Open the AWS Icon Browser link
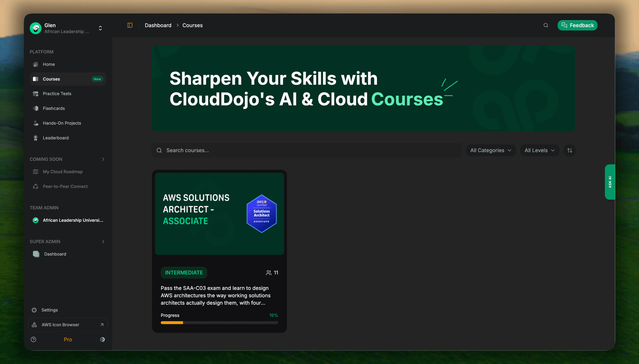This screenshot has width=639, height=364. [68, 325]
